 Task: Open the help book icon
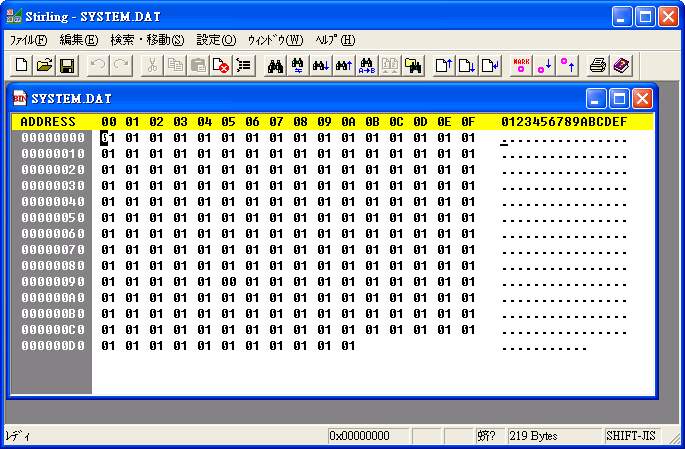(x=621, y=65)
